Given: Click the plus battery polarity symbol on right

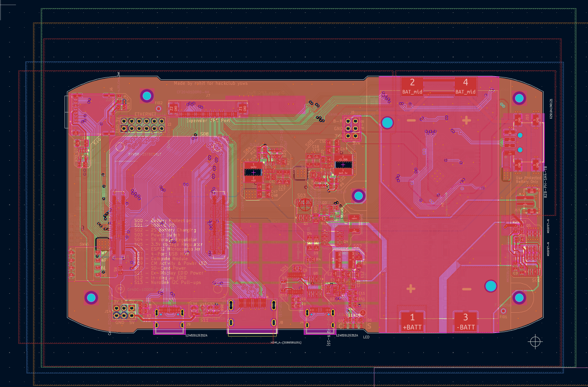Looking at the screenshot, I should click(465, 120).
